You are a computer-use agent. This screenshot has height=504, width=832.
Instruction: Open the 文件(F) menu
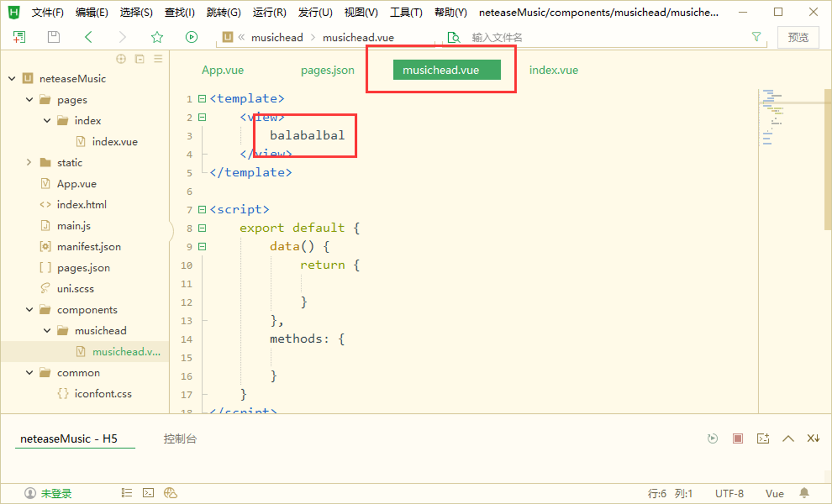48,12
